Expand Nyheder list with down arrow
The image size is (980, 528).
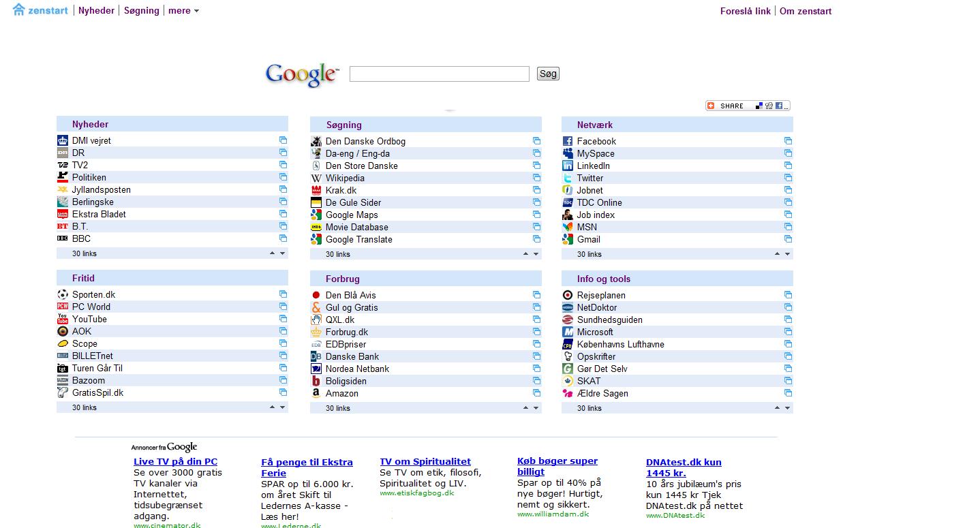point(283,253)
